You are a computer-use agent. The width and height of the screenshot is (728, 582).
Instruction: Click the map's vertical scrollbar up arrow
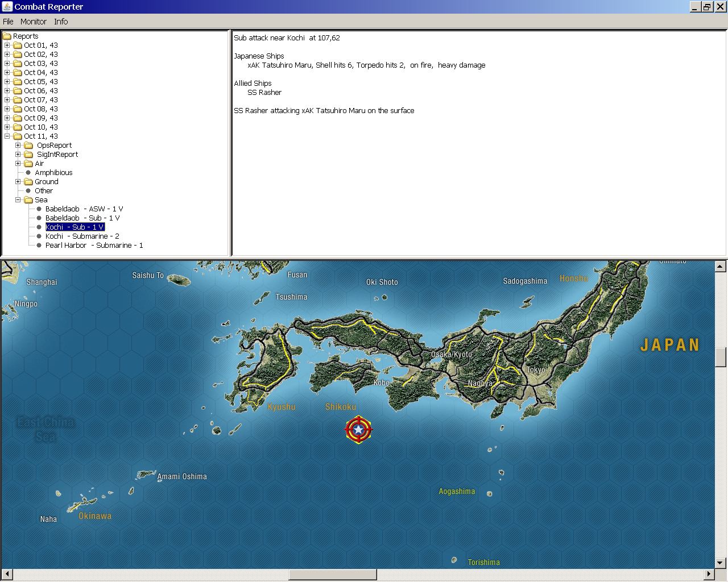[721, 267]
